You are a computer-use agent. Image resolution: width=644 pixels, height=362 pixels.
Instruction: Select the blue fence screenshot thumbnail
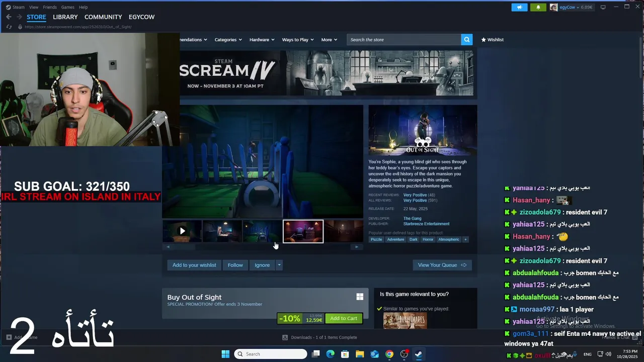click(262, 231)
